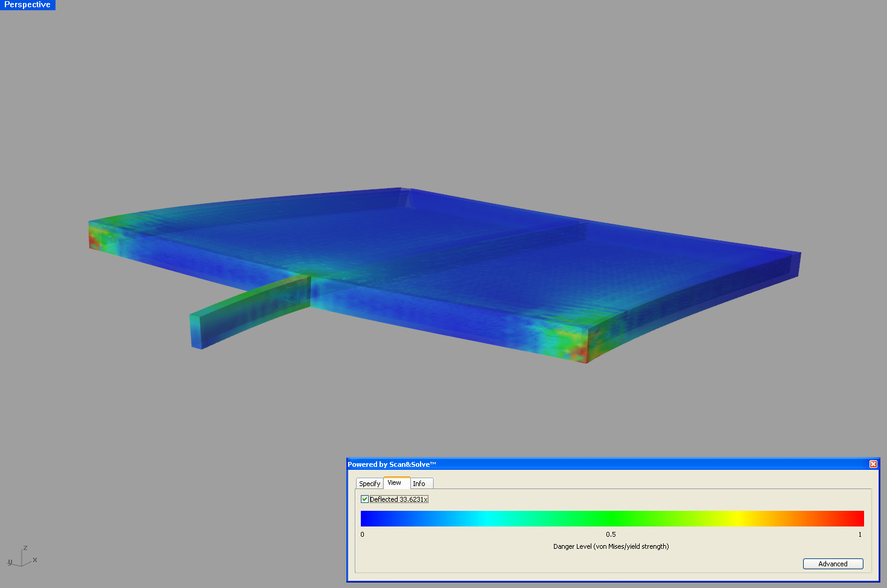
Task: Click the X axis on the viewport gizmo
Action: pyautogui.click(x=36, y=560)
